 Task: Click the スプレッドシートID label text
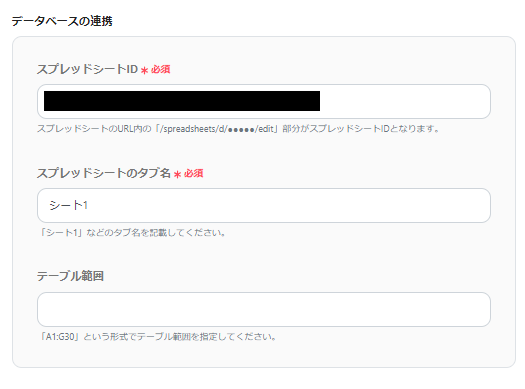coord(87,69)
